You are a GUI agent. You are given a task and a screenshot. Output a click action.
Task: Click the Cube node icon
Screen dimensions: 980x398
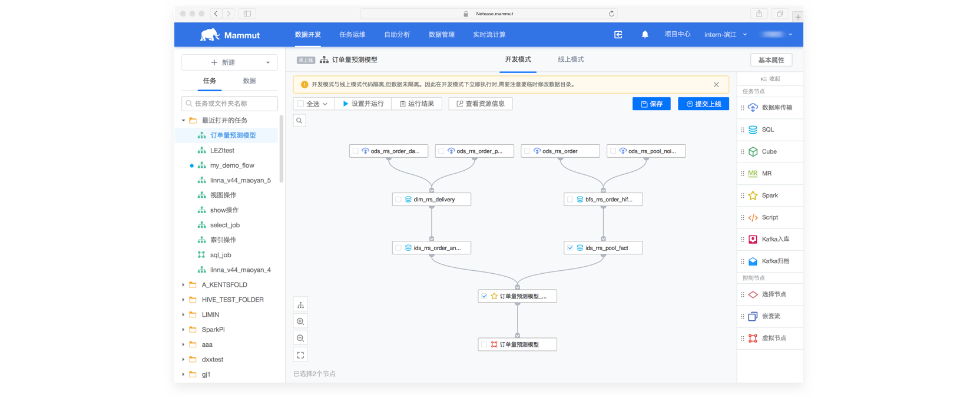753,152
